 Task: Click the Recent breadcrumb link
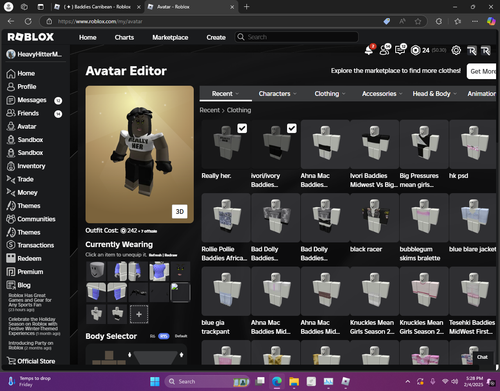(210, 110)
